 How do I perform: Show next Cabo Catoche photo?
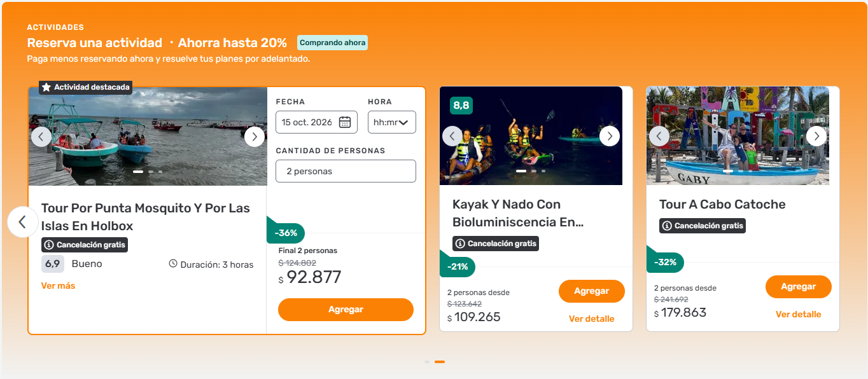click(816, 135)
